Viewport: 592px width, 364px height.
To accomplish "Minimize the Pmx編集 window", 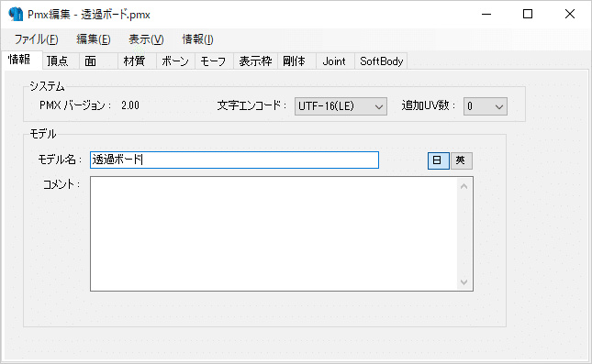I will (x=486, y=15).
